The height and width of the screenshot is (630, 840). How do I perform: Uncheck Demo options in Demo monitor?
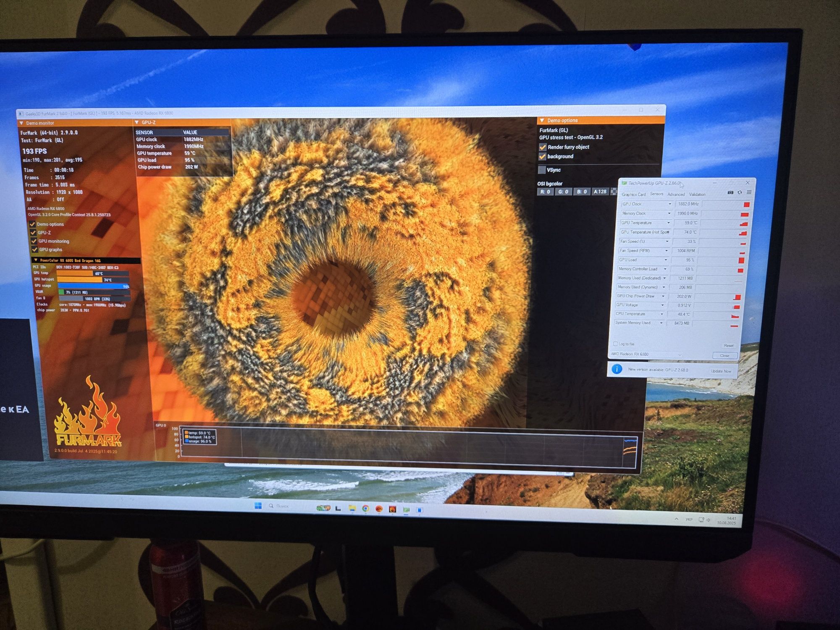tap(32, 224)
